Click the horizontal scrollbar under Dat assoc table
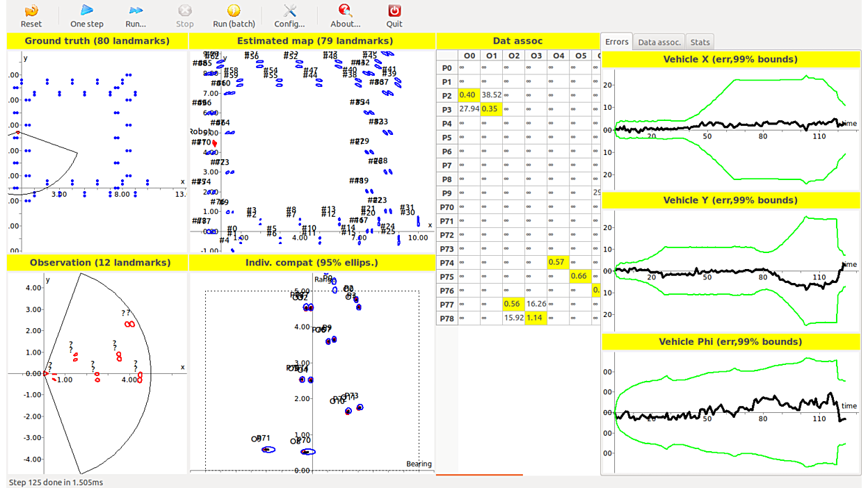Image resolution: width=868 pixels, height=488 pixels. (x=479, y=475)
